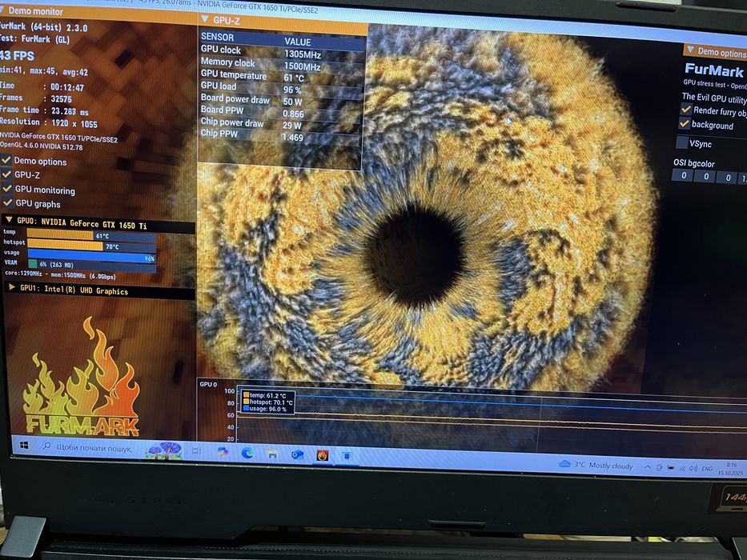
Task: Click the SENSOR column header
Action: pyautogui.click(x=217, y=37)
